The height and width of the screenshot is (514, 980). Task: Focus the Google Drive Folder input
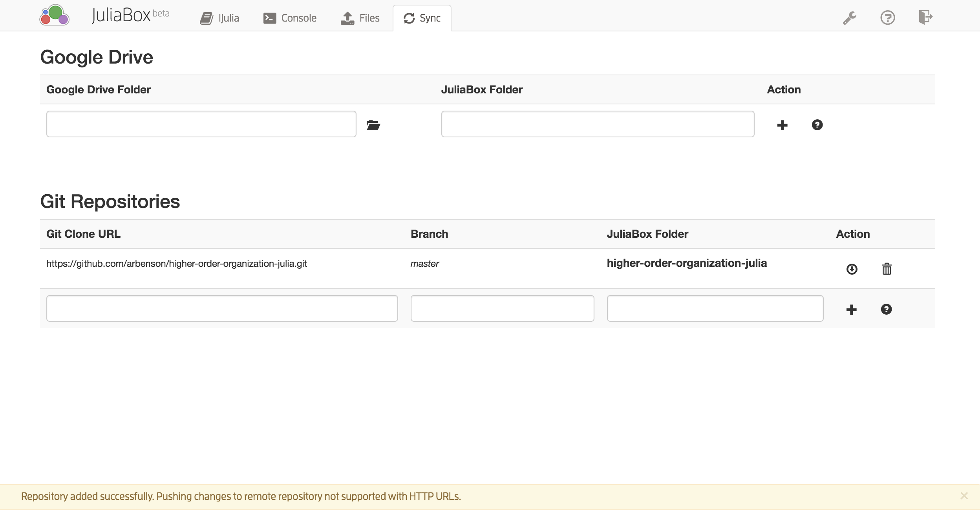[x=201, y=124]
